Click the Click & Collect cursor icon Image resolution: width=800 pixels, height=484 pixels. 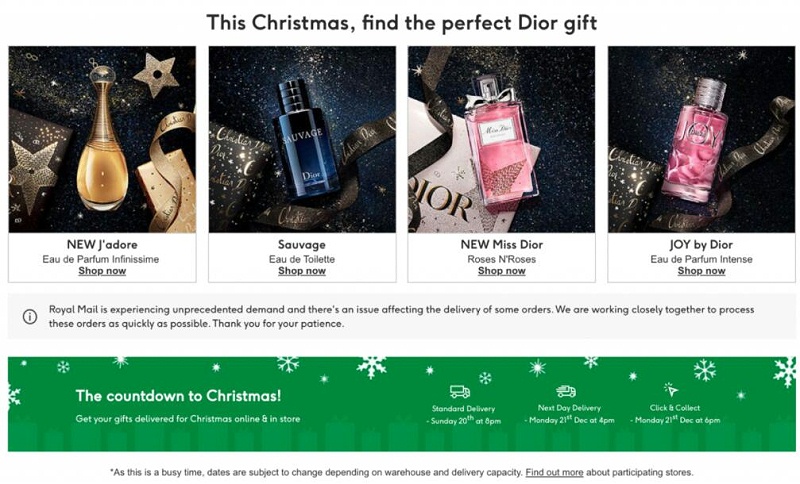(x=671, y=390)
